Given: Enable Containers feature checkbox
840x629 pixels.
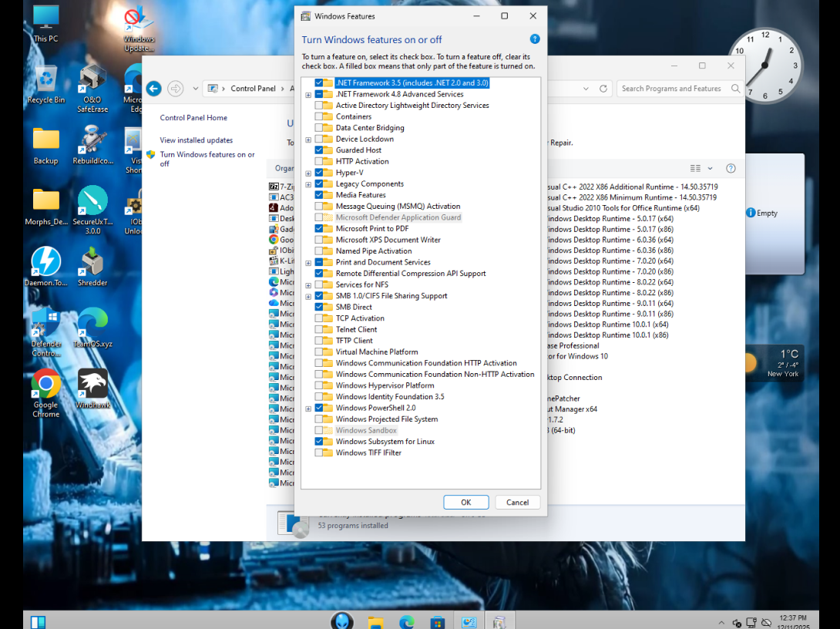Looking at the screenshot, I should click(x=319, y=116).
